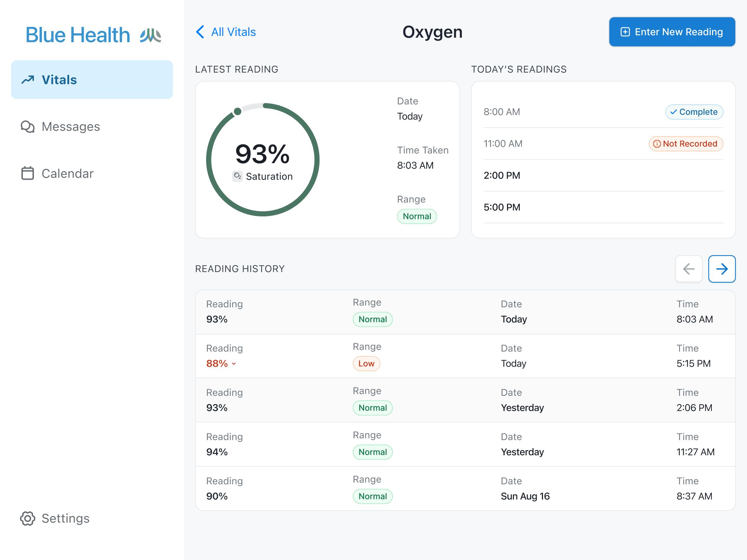The height and width of the screenshot is (560, 747).
Task: Click the Complete status badge at 8:00 AM
Action: click(x=694, y=112)
